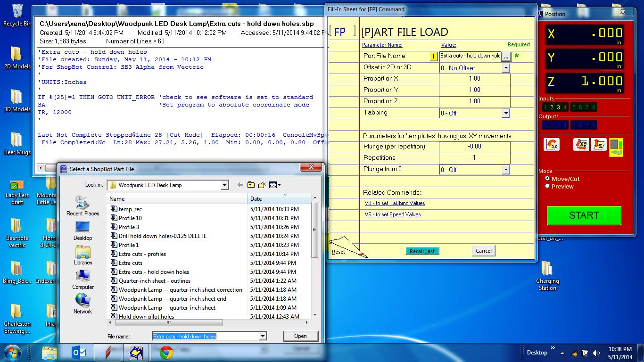Click the XY axis zeroing icon

tap(581, 145)
